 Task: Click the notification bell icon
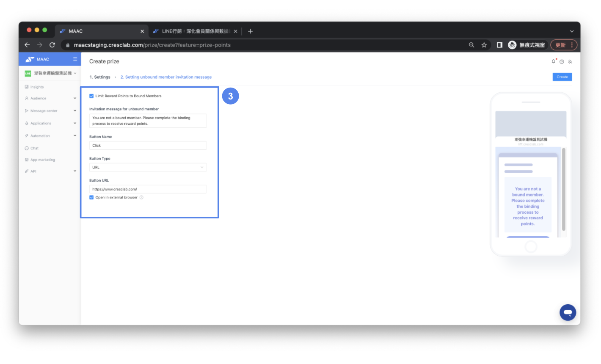[x=554, y=61]
